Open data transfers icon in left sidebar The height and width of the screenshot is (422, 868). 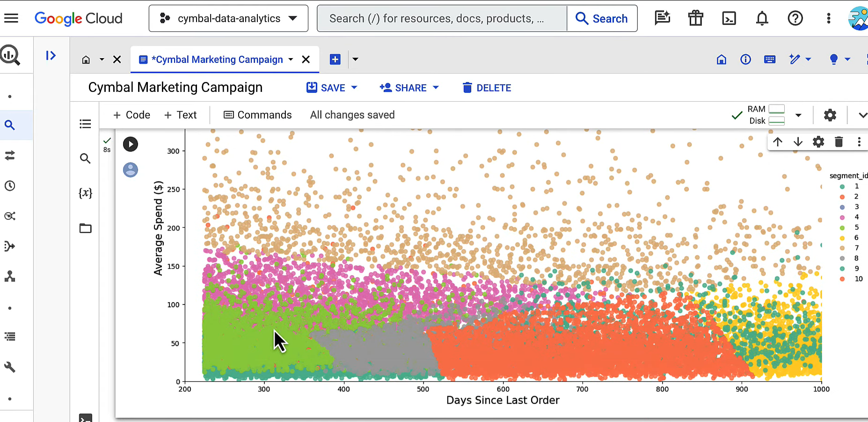(x=10, y=155)
